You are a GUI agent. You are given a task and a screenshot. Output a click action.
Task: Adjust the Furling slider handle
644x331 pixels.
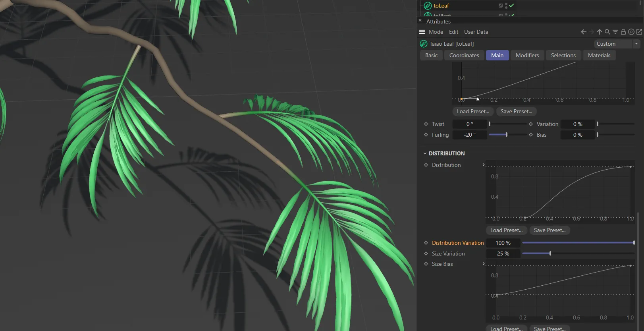click(507, 135)
